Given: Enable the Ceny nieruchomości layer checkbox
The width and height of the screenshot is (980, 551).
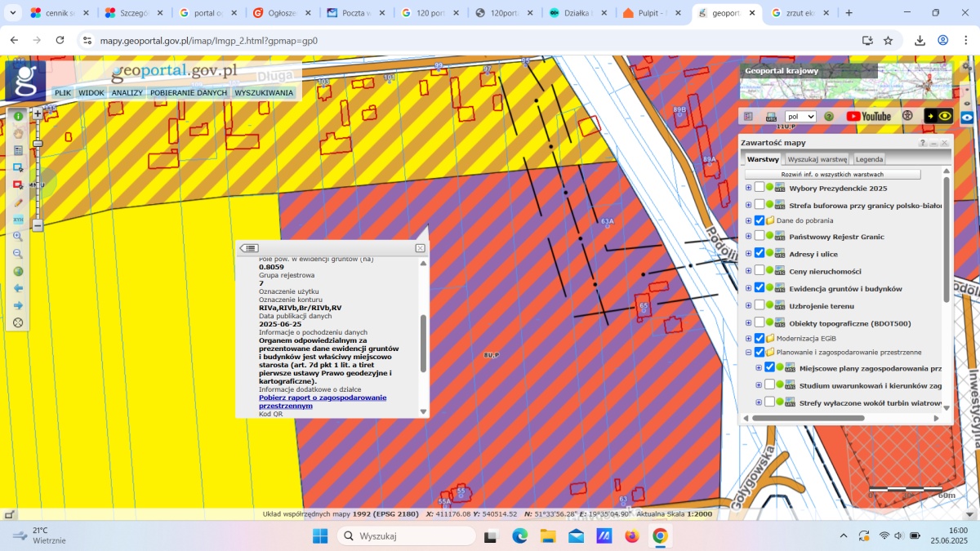Looking at the screenshot, I should coord(759,270).
